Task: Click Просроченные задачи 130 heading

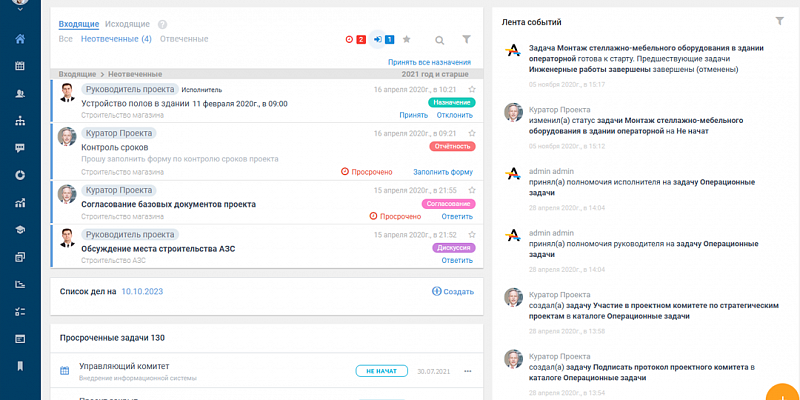Action: (x=112, y=338)
